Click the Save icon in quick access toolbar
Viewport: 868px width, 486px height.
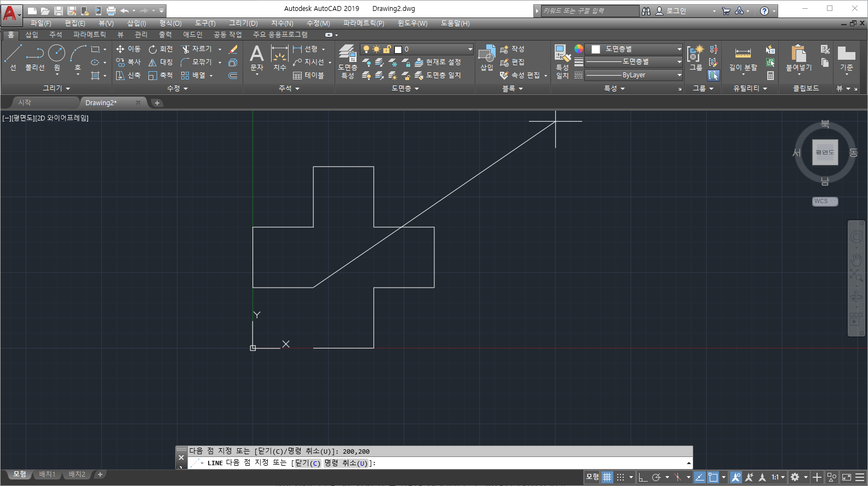[59, 10]
